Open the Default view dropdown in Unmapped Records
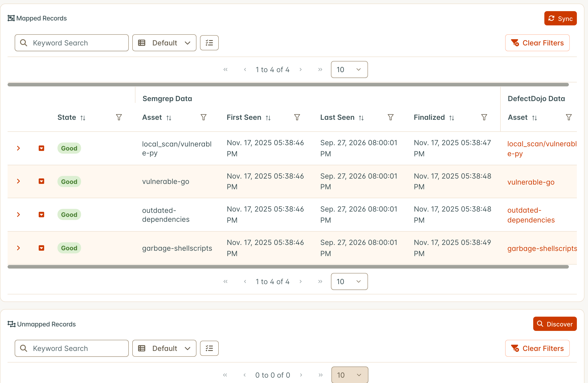This screenshot has width=588, height=383. tap(164, 348)
